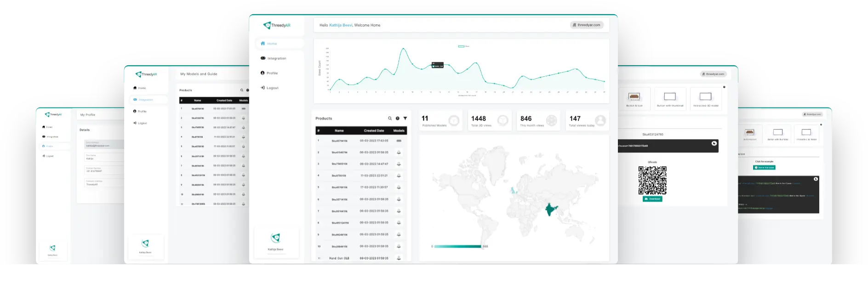This screenshot has width=868, height=299.
Task: Click threedyar.com badge in QR code window
Action: click(x=713, y=74)
